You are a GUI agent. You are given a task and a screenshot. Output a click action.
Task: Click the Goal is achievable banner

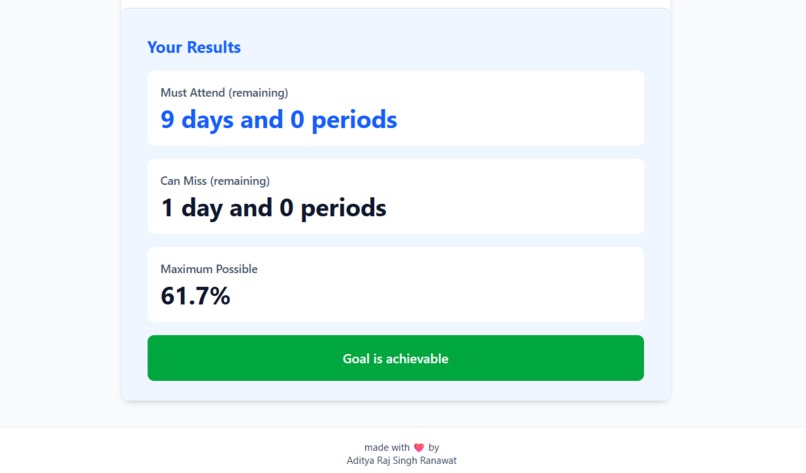395,358
